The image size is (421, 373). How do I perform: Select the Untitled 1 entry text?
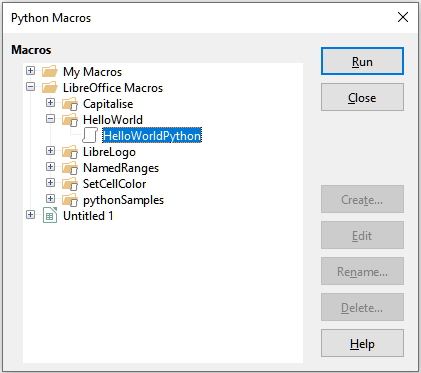[x=88, y=216]
